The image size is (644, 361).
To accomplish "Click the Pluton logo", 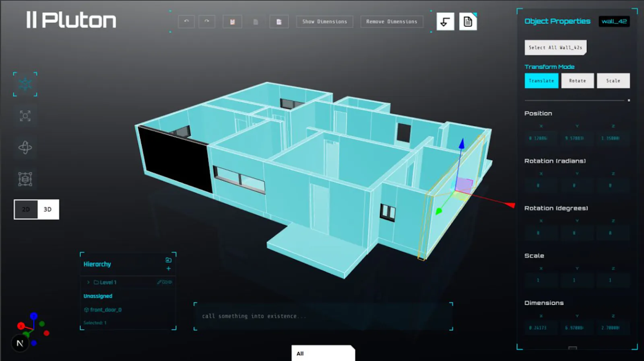I will point(71,20).
